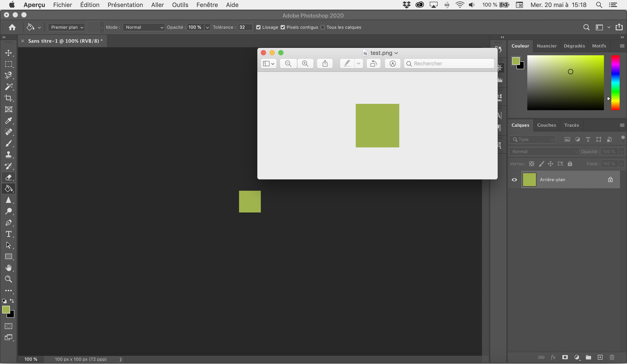
Task: Enable the Tous les calques option
Action: tap(323, 27)
